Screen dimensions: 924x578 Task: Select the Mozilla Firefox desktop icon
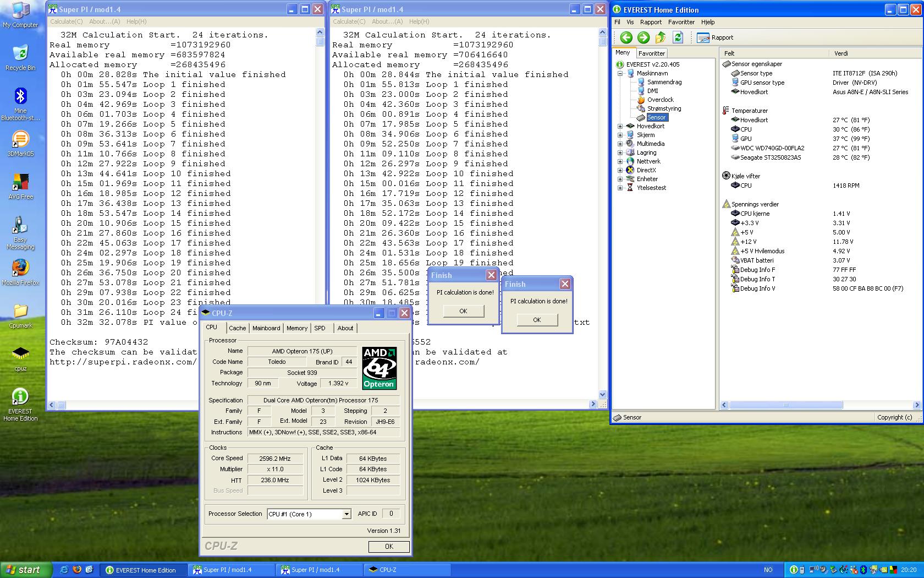tap(20, 272)
